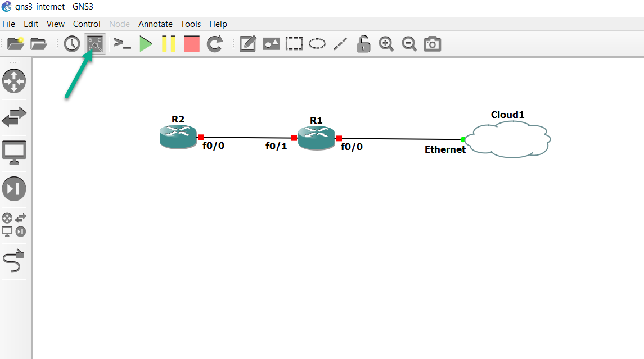This screenshot has width=644, height=359.
Task: Open the Help menu
Action: pyautogui.click(x=218, y=24)
